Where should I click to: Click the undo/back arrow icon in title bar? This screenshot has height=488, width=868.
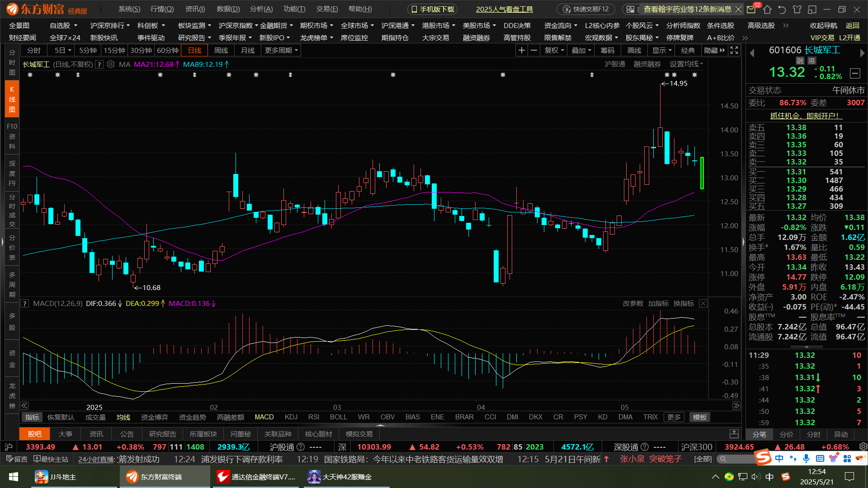pyautogui.click(x=782, y=9)
